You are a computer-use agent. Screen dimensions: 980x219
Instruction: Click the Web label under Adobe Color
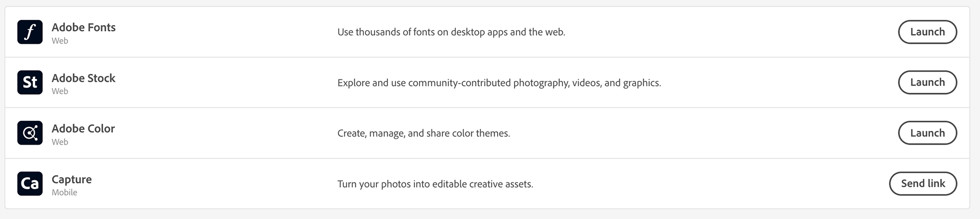[x=60, y=142]
